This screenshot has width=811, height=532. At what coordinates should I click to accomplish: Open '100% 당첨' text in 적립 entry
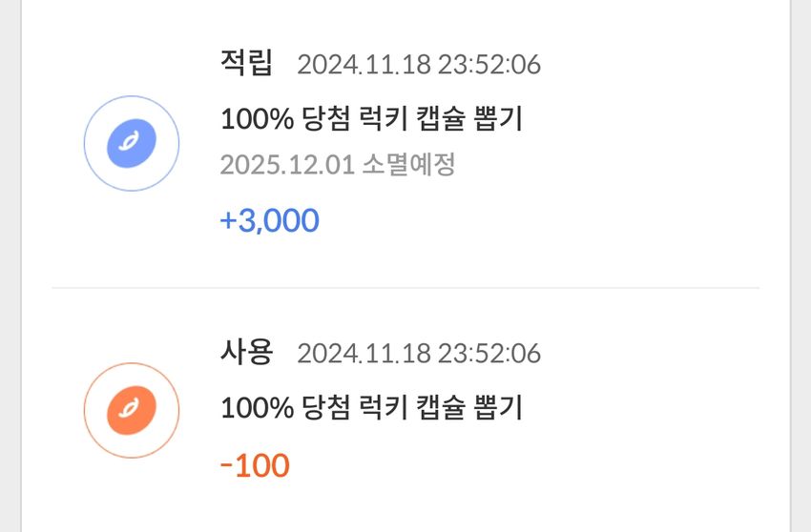pos(285,119)
